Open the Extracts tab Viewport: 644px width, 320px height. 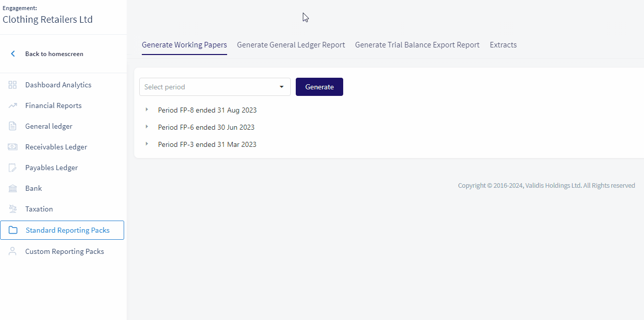[x=503, y=44]
